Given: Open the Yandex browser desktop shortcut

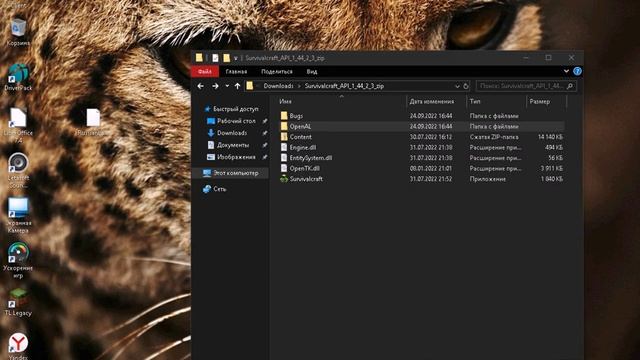Looking at the screenshot, I should (18, 346).
